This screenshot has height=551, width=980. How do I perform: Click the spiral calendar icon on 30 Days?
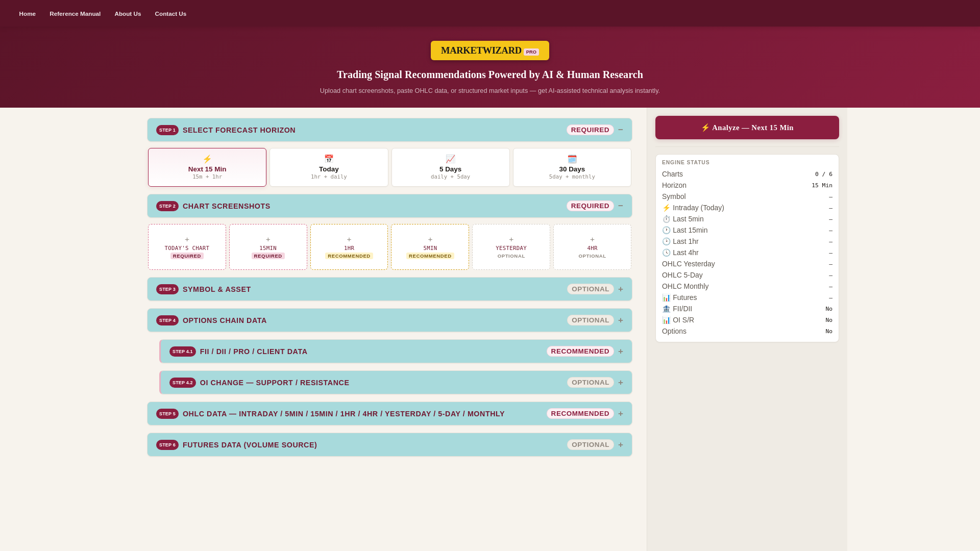[x=572, y=159]
